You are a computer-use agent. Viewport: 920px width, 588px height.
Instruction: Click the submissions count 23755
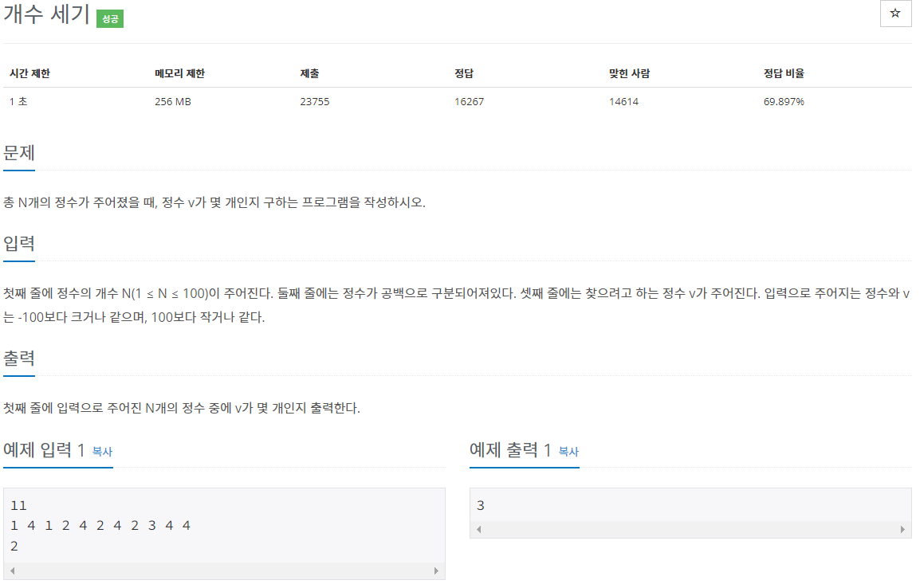click(314, 101)
